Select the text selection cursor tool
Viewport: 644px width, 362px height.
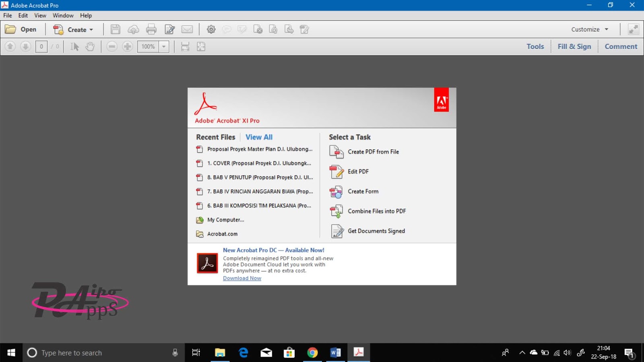point(74,47)
